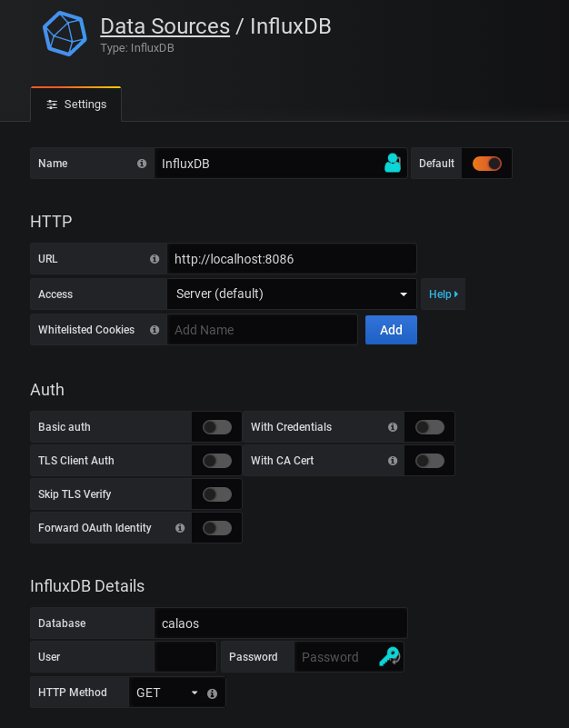The height and width of the screenshot is (728, 569).
Task: Click the 'HTTP Method' label
Action: [73, 693]
